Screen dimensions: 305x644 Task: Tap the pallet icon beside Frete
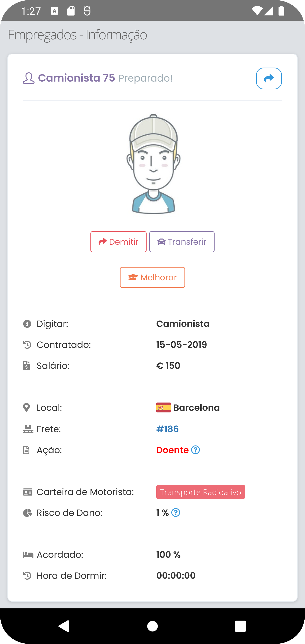[28, 429]
